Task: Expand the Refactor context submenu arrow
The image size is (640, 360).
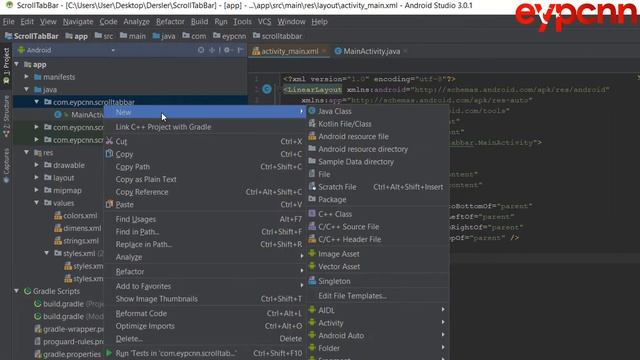Action: [x=302, y=271]
